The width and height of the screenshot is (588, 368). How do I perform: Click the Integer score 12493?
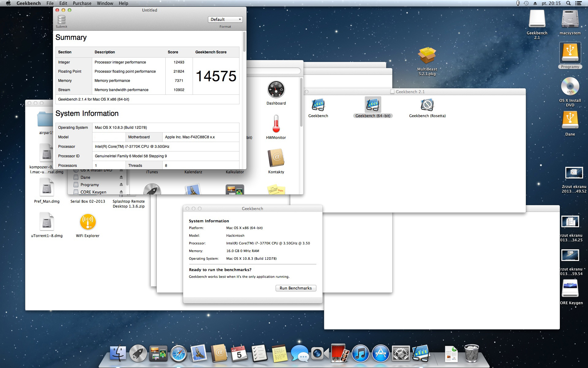[179, 62]
